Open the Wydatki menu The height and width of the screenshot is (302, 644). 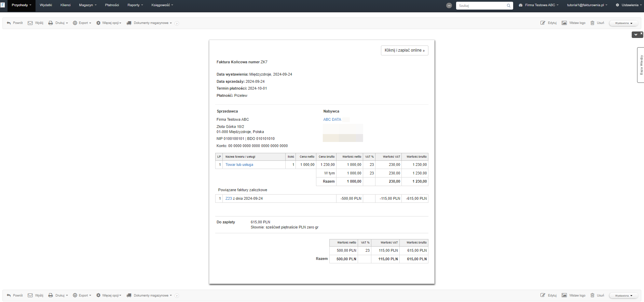click(46, 5)
